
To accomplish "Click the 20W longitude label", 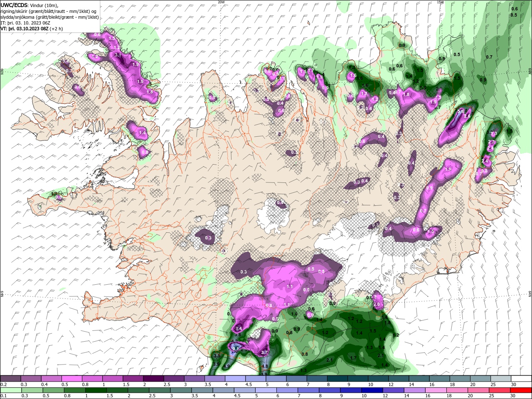I will coord(222,2).
